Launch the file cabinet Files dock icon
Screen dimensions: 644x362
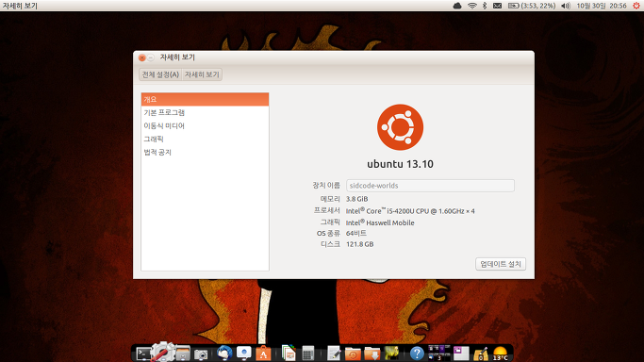[182, 354]
